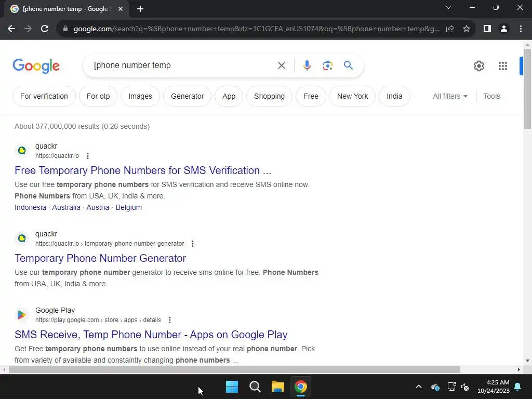Open the Tools options

click(491, 96)
